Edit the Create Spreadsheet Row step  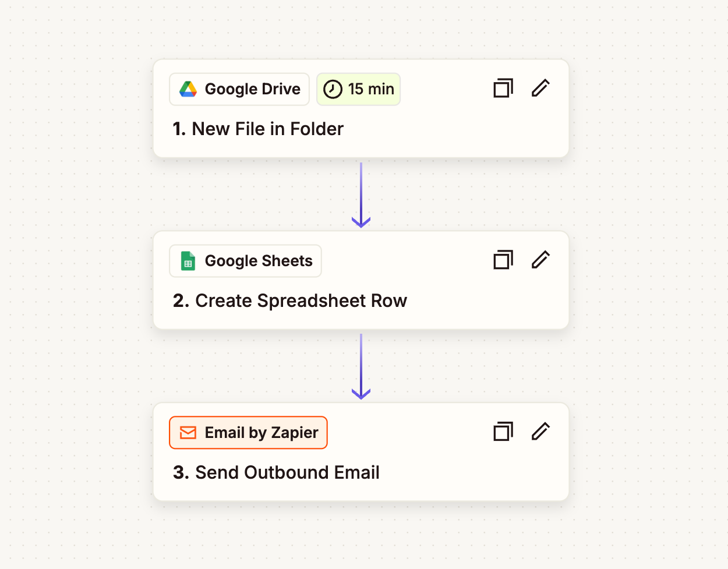[540, 260]
